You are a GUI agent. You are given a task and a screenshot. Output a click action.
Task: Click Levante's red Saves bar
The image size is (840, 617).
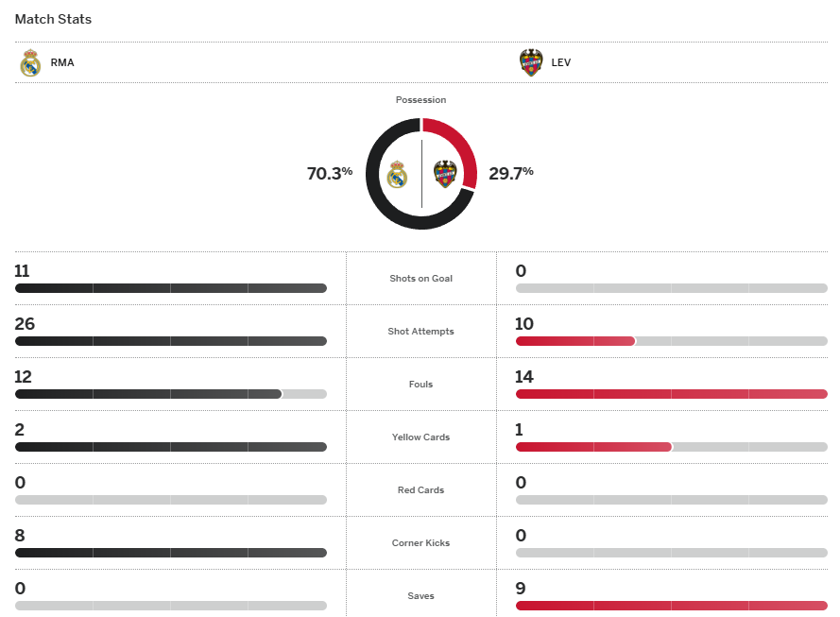[x=671, y=606]
